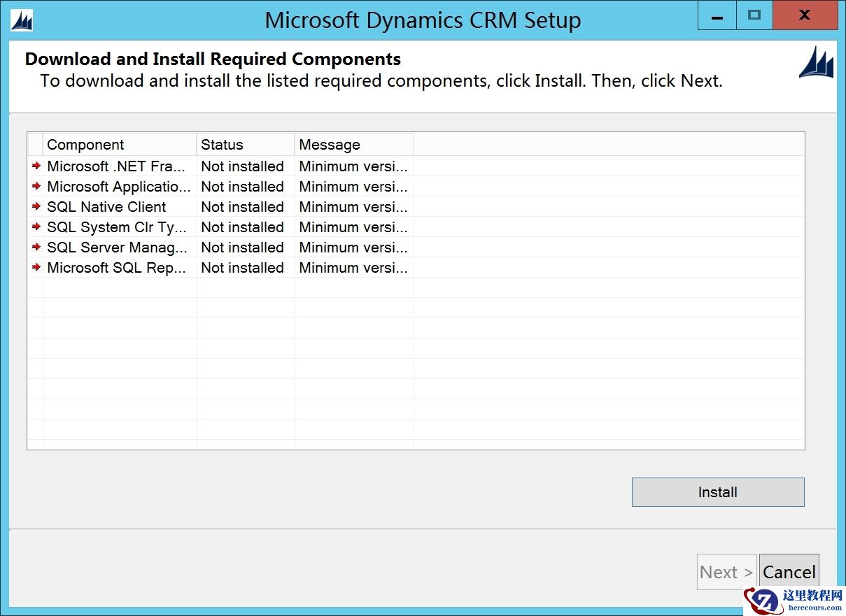846x616 pixels.
Task: Click the Dynamics logo in the header area
Action: pyautogui.click(x=817, y=63)
